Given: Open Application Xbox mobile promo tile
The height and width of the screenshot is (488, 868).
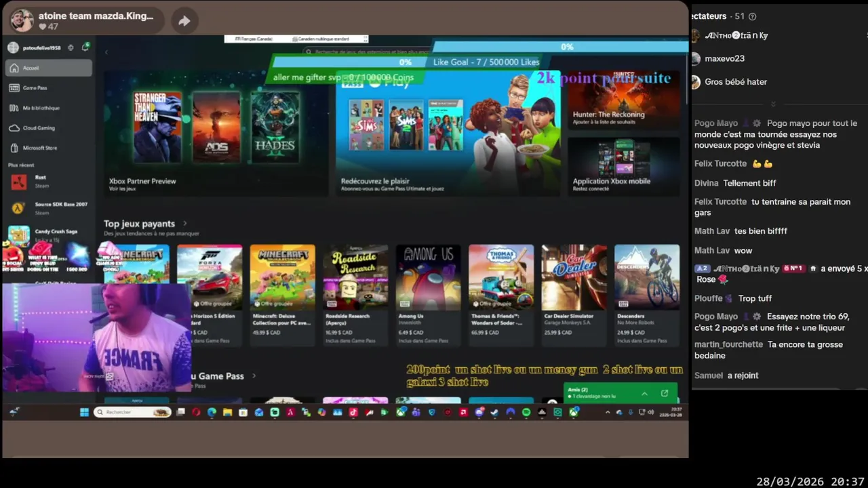Looking at the screenshot, I should pyautogui.click(x=624, y=167).
